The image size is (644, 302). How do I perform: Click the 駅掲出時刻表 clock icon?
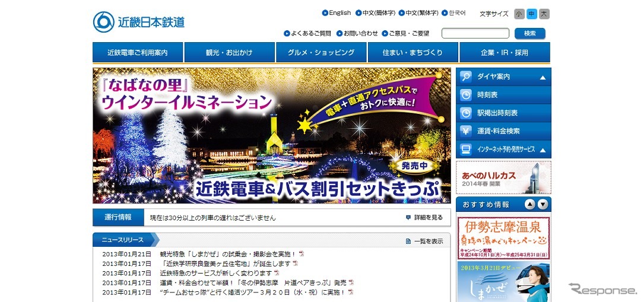[466, 113]
